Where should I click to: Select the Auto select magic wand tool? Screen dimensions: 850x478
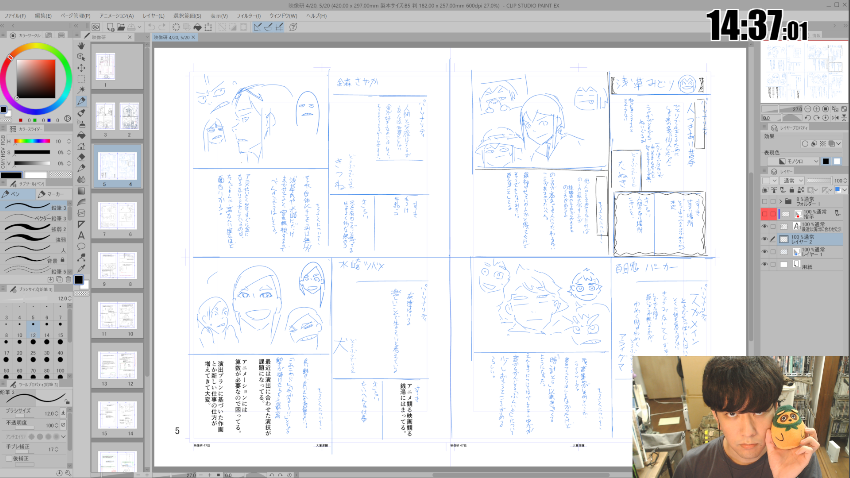81,90
